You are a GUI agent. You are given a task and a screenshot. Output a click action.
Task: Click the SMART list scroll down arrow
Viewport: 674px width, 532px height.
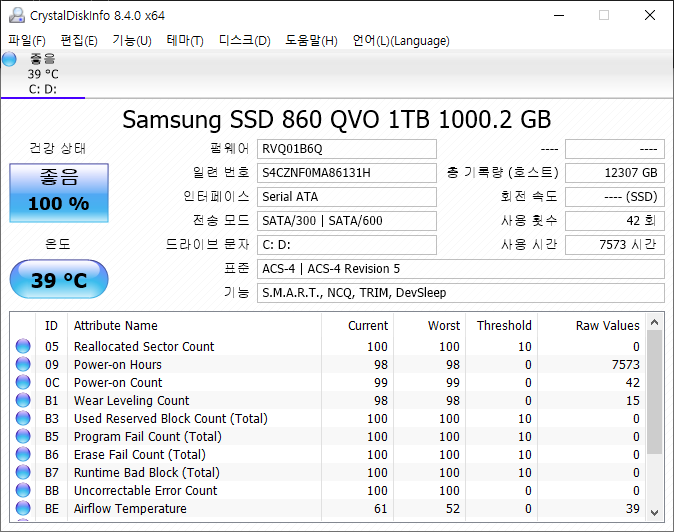tap(655, 513)
